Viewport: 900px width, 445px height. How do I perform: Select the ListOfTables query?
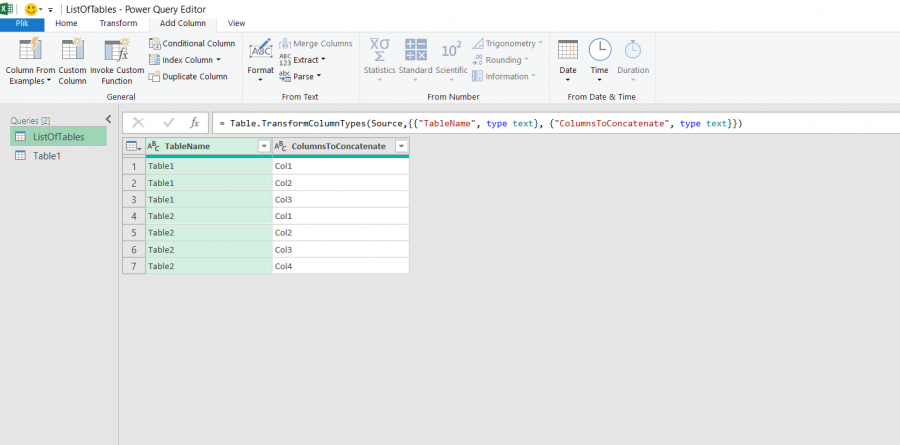click(x=58, y=137)
